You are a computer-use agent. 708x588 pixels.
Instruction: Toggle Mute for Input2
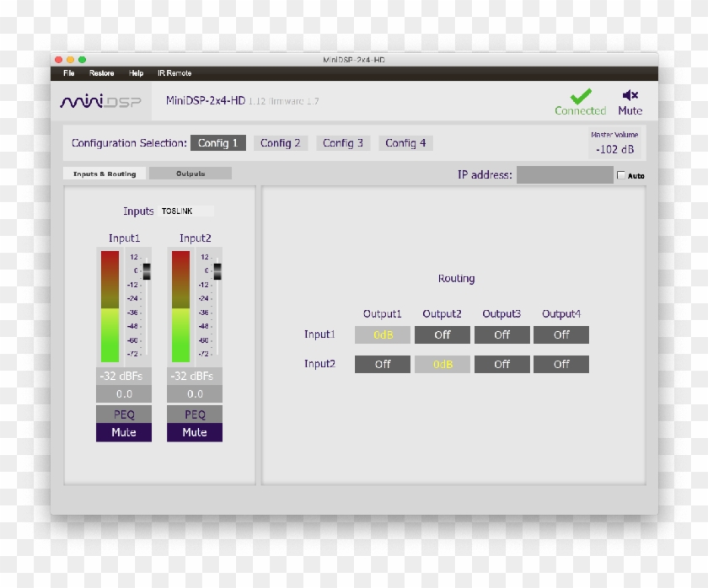[x=195, y=432]
